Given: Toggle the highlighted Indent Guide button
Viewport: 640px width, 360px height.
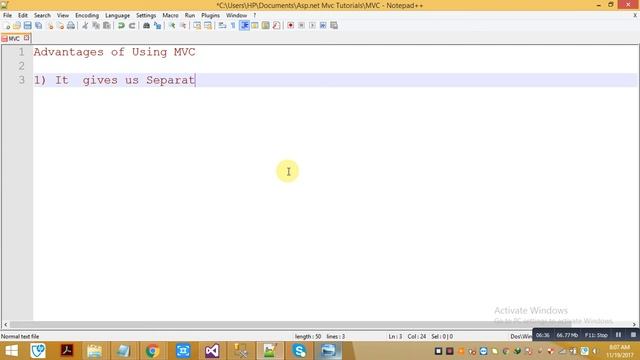Looking at the screenshot, I should coord(244,25).
